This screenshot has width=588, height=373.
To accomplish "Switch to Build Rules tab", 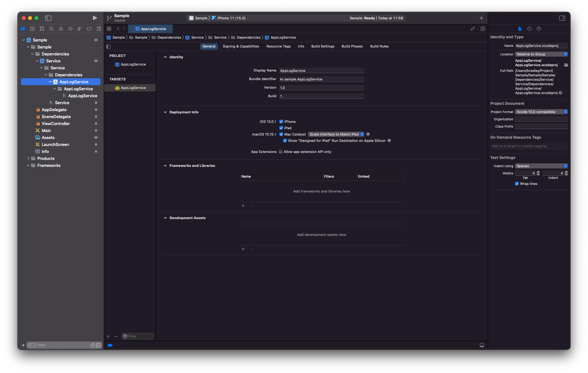I will [379, 46].
